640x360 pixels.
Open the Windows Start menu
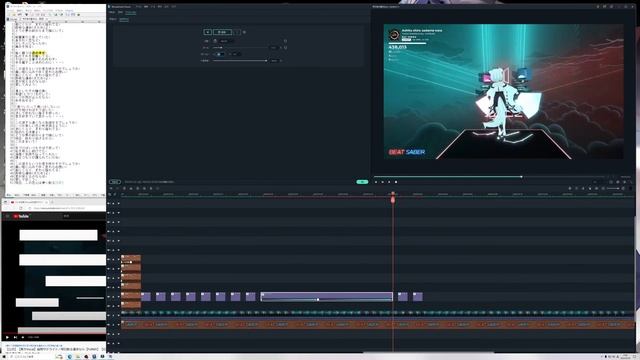point(3,357)
